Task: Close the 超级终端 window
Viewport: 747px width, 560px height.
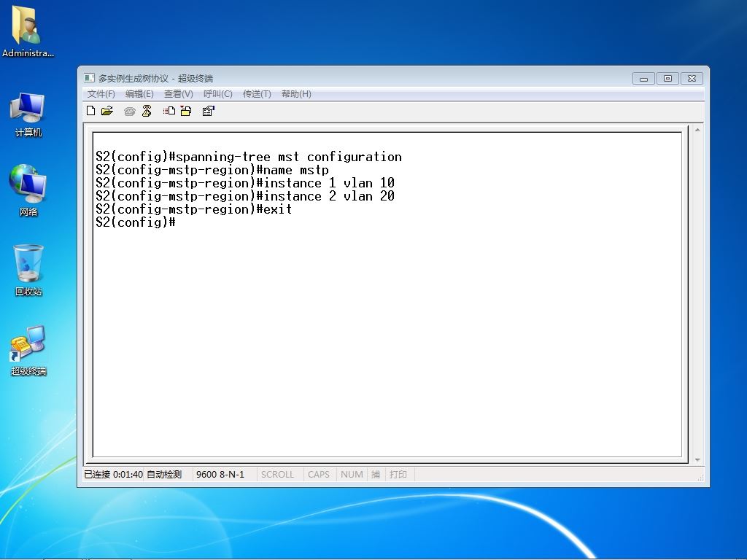Action: pyautogui.click(x=692, y=79)
